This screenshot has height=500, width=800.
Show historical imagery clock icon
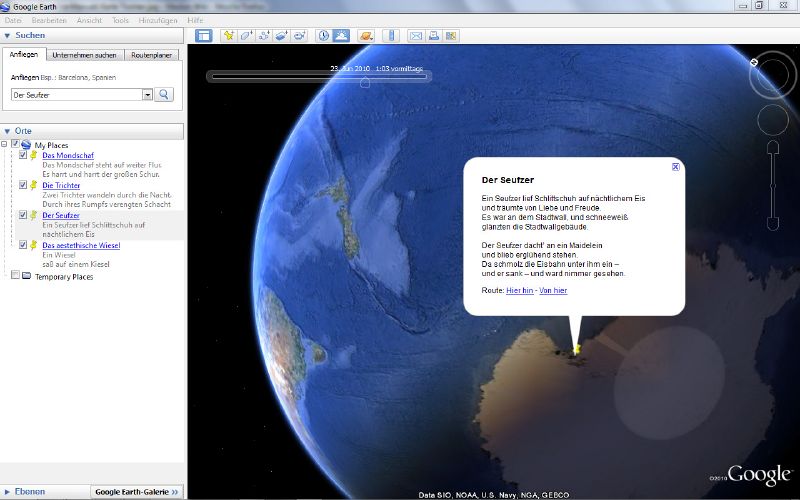point(323,36)
